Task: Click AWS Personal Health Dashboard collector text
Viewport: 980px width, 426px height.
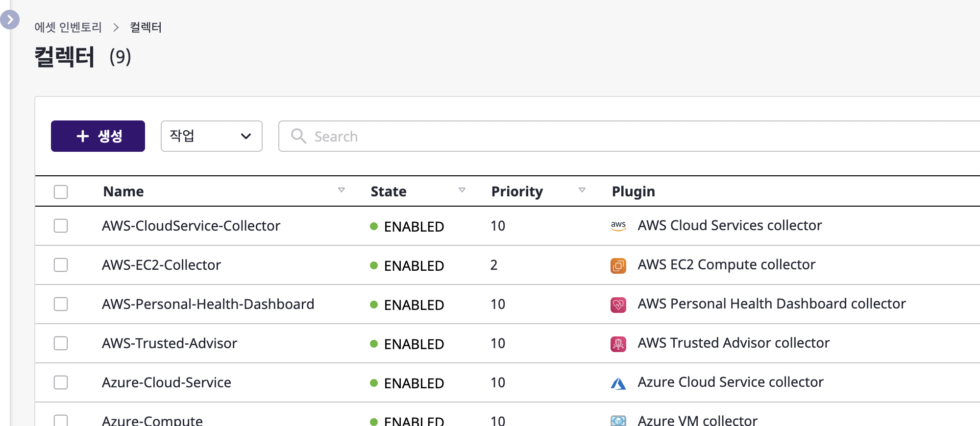Action: (x=772, y=304)
